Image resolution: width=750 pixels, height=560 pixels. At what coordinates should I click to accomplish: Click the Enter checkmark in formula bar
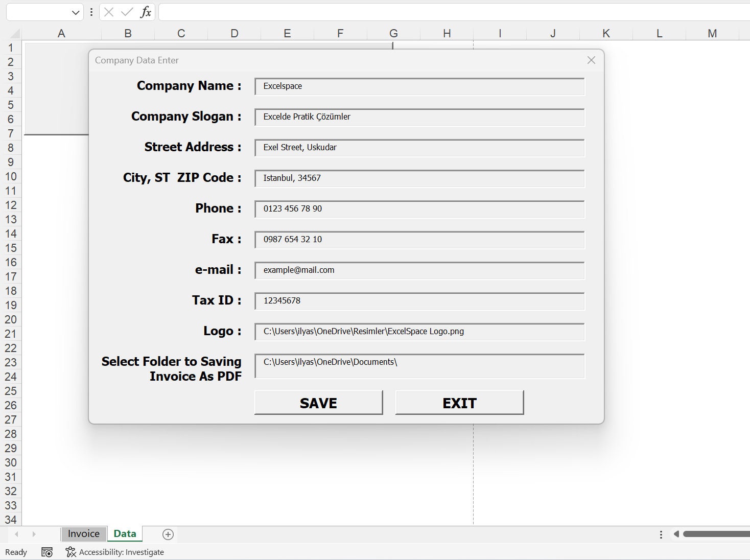click(x=127, y=12)
